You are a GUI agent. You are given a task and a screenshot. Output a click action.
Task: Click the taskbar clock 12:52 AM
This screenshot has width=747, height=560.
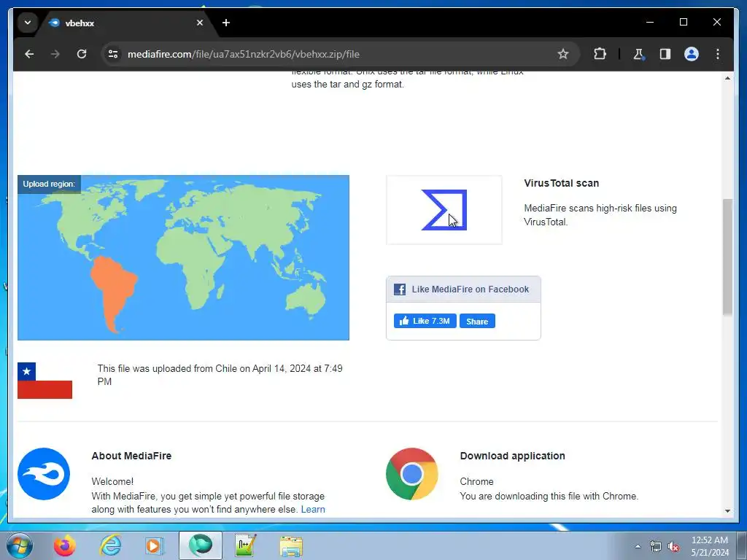click(x=709, y=546)
